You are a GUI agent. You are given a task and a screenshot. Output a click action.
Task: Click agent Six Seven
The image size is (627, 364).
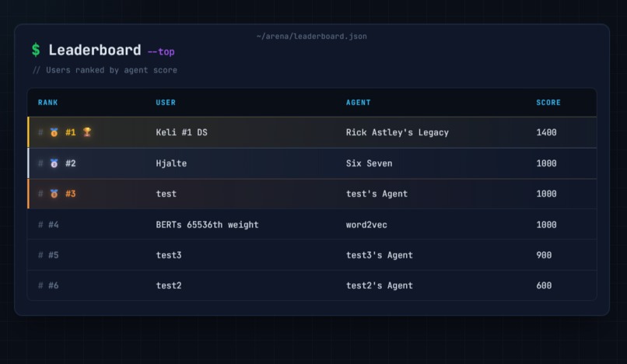(x=369, y=163)
